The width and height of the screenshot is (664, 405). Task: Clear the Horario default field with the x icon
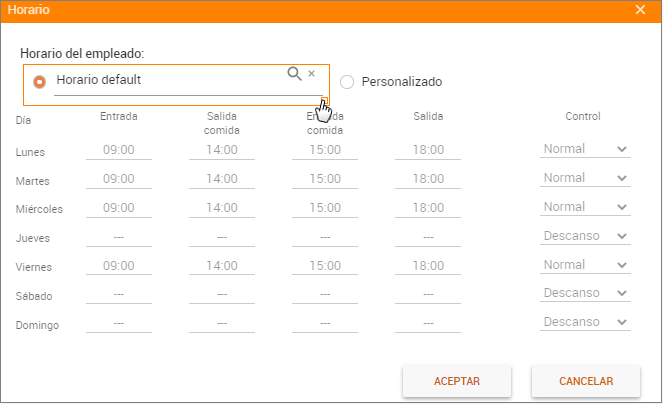click(312, 74)
